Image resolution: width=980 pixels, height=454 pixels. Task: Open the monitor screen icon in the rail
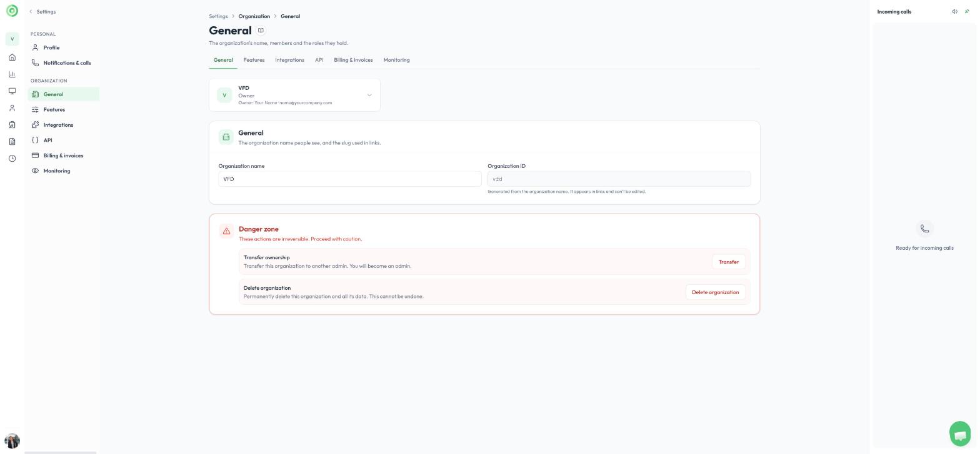tap(12, 91)
